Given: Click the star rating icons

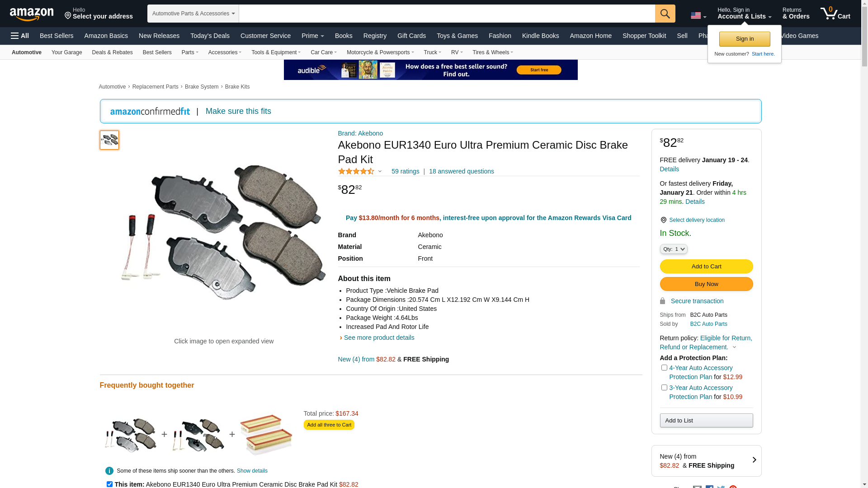Looking at the screenshot, I should tap(356, 171).
